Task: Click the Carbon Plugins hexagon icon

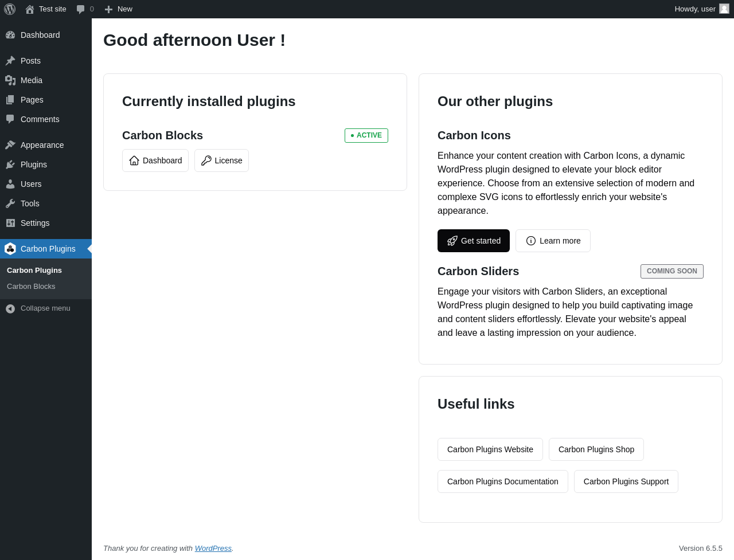Action: pyautogui.click(x=10, y=249)
